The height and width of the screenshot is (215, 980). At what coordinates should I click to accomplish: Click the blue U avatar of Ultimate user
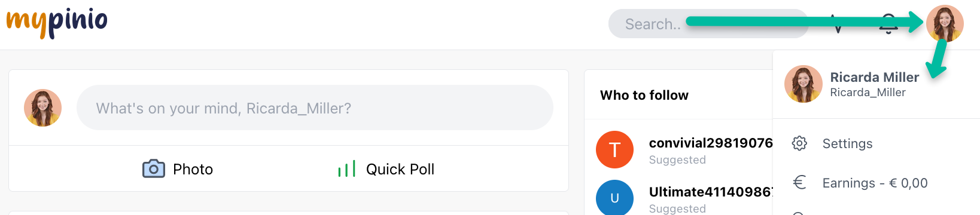pos(614,198)
